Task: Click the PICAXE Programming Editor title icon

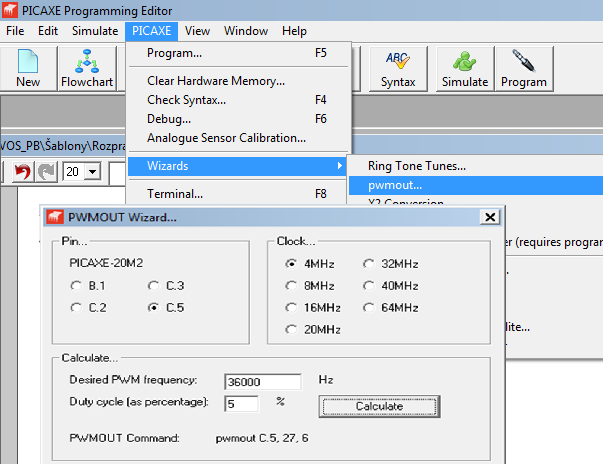Action: pos(10,10)
